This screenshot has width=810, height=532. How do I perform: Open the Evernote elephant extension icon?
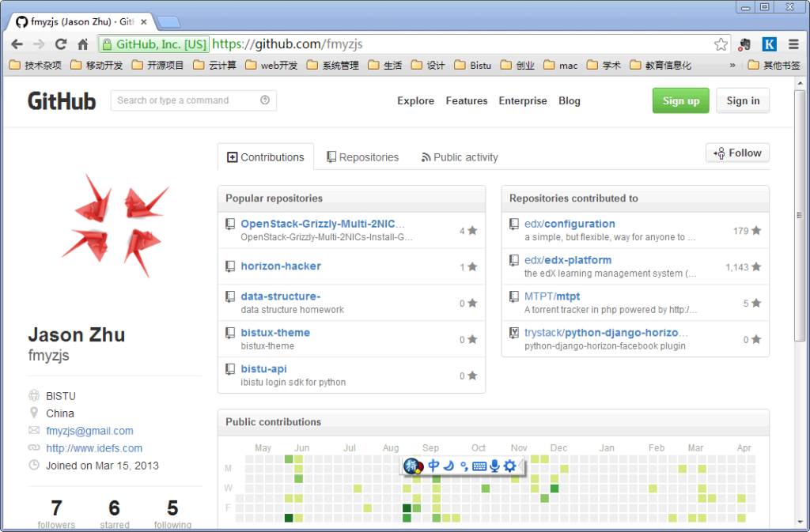[745, 44]
